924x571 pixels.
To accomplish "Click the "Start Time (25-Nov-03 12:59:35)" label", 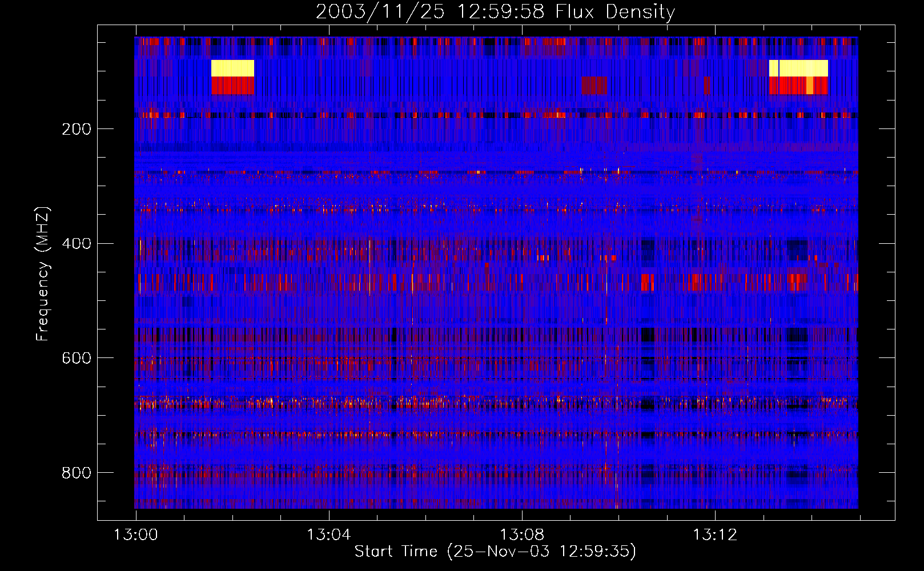I will pos(495,552).
